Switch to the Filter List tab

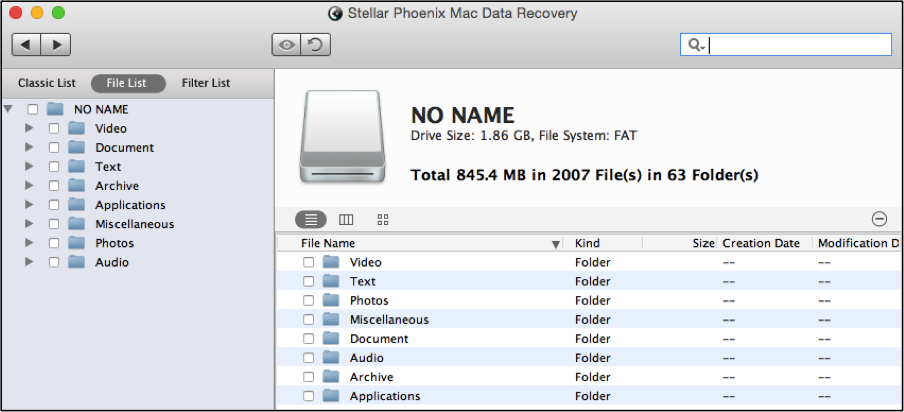click(206, 83)
